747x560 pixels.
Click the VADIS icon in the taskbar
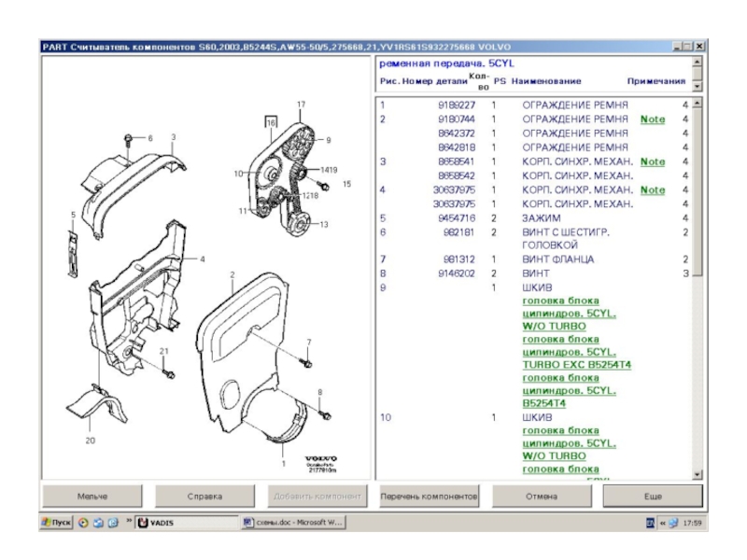point(143,523)
